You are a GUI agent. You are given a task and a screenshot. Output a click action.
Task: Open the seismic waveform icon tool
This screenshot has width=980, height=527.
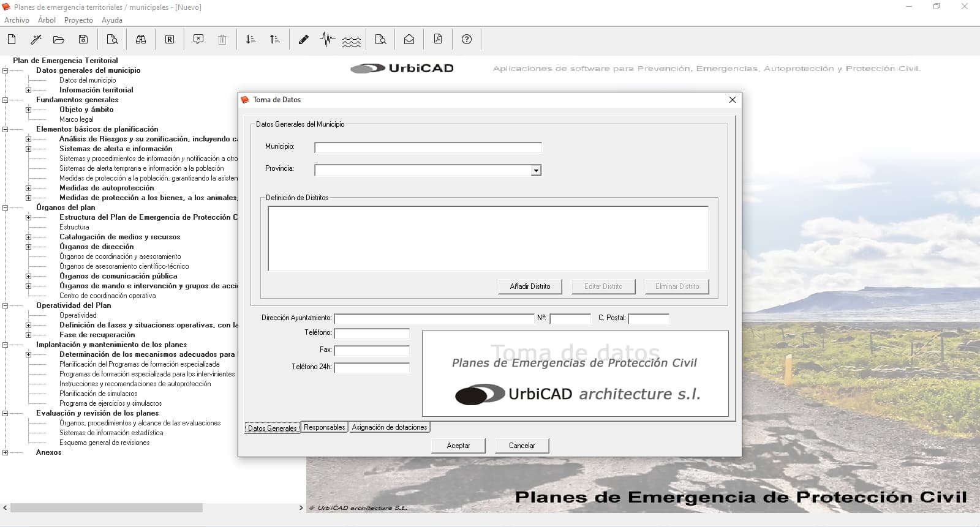point(328,39)
